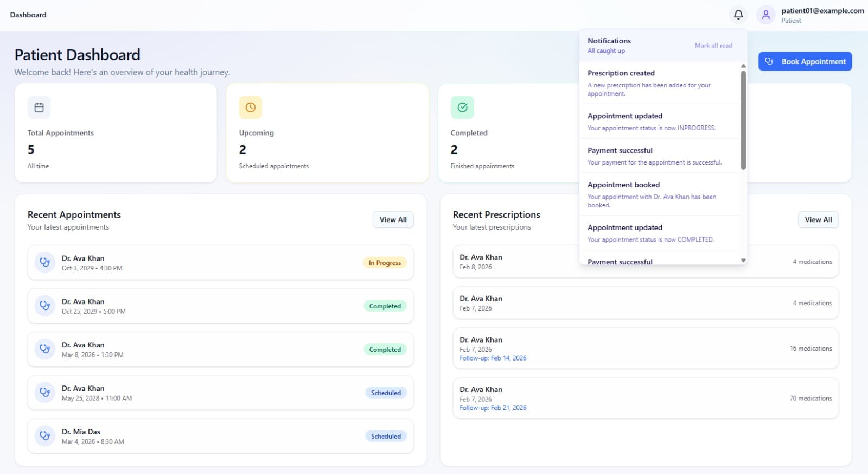868x474 pixels.
Task: Click the notifications scroll up arrow
Action: pos(743,66)
